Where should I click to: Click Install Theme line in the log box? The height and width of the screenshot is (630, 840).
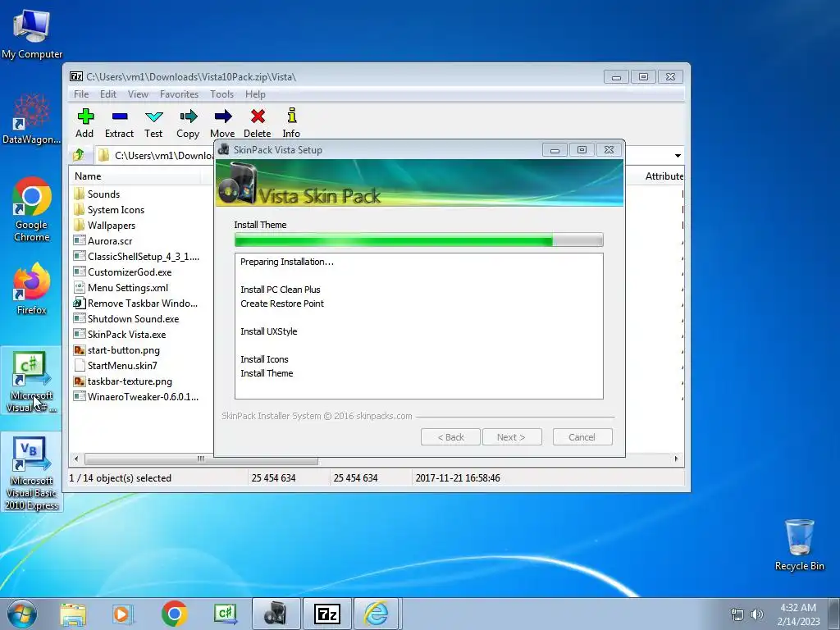click(x=267, y=373)
